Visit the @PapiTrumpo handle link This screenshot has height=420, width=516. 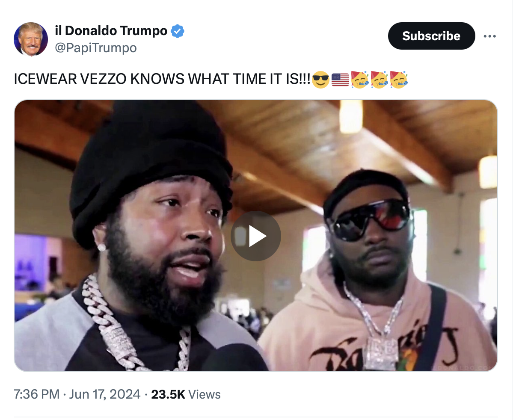click(x=96, y=48)
